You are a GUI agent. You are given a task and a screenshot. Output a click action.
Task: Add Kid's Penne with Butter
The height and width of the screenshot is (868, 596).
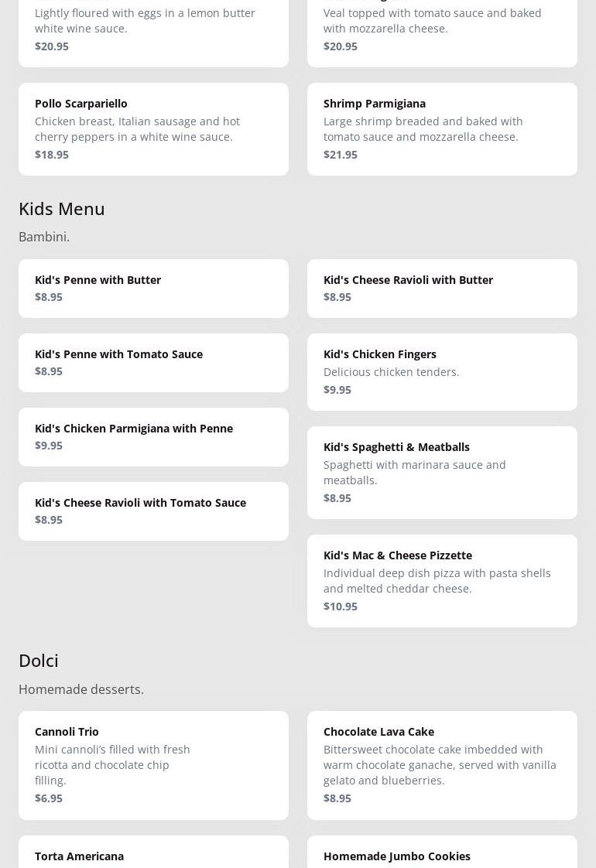point(153,288)
